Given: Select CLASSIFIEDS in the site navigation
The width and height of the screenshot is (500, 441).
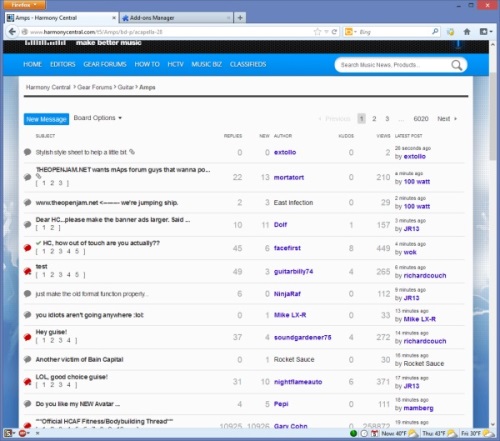Looking at the screenshot, I should [248, 64].
